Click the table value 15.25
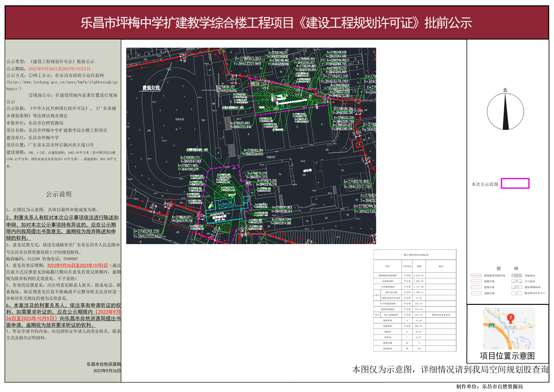The height and width of the screenshot is (392, 554). tap(419, 298)
